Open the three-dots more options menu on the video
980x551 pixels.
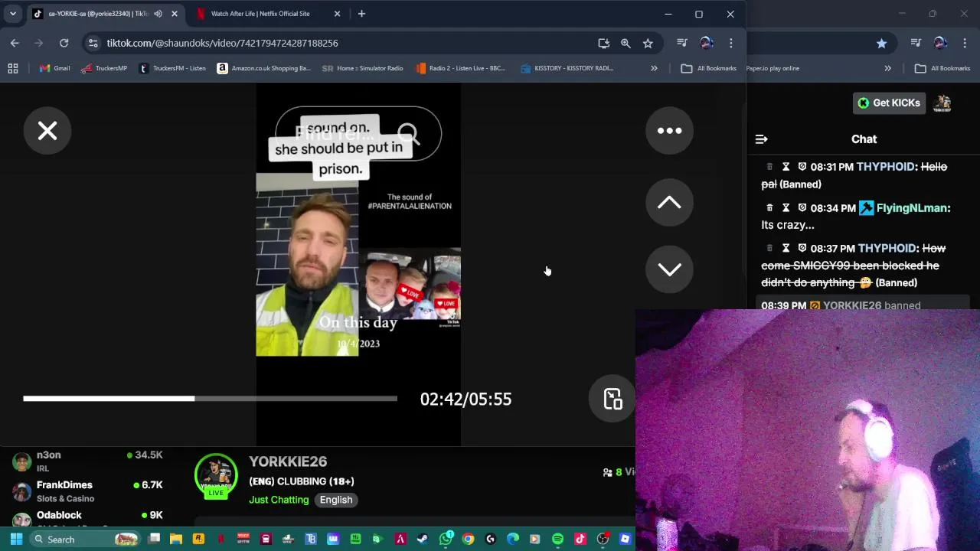[669, 131]
